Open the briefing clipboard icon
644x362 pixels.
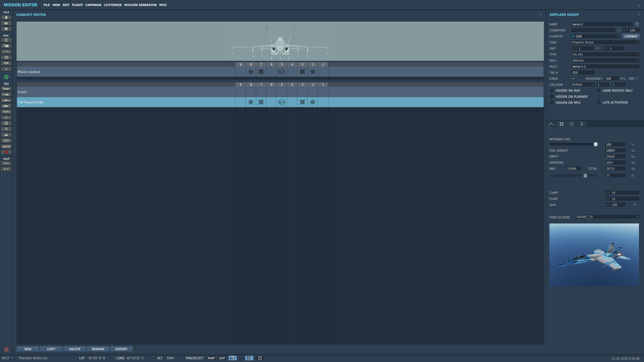point(6,41)
